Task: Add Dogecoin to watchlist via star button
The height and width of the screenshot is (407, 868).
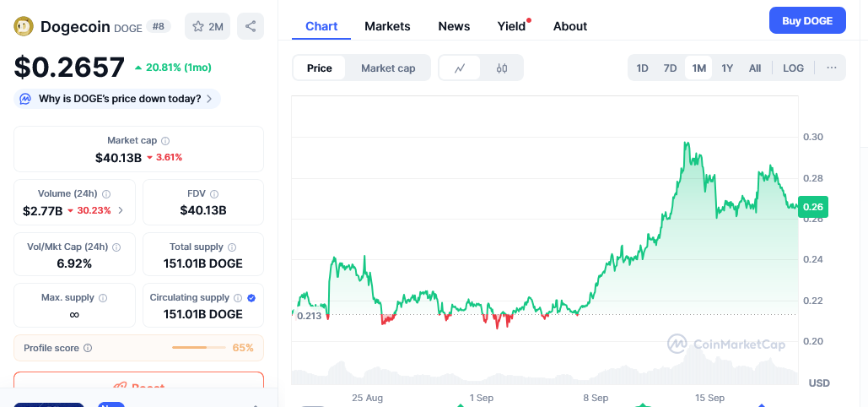Action: (x=208, y=26)
